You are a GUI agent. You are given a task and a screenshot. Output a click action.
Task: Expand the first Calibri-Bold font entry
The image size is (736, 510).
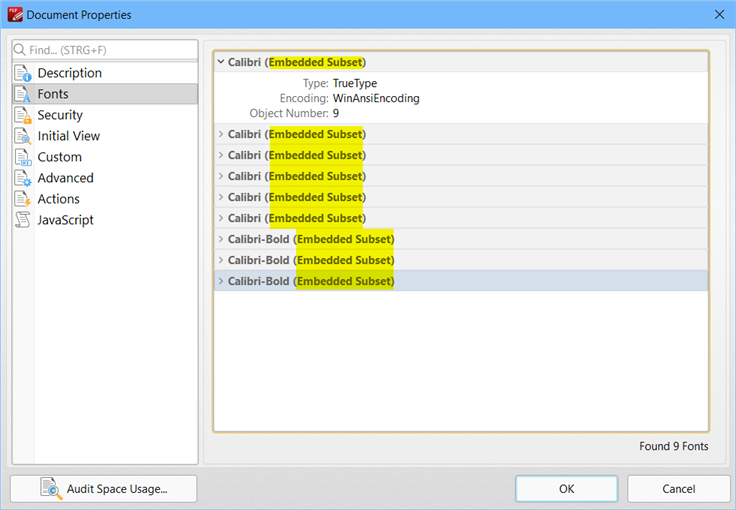(221, 239)
